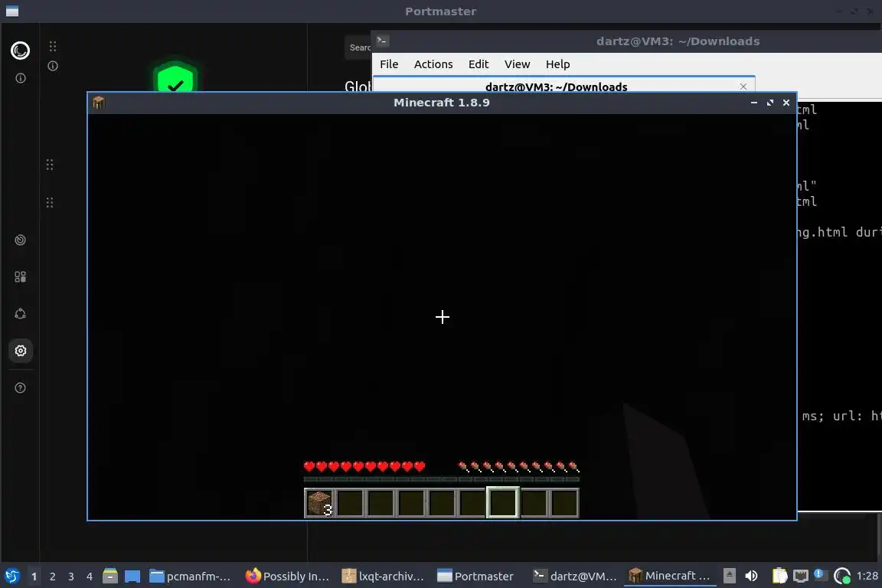
Task: Switch to Firefox Possibly In... taskbar entry
Action: click(x=287, y=576)
